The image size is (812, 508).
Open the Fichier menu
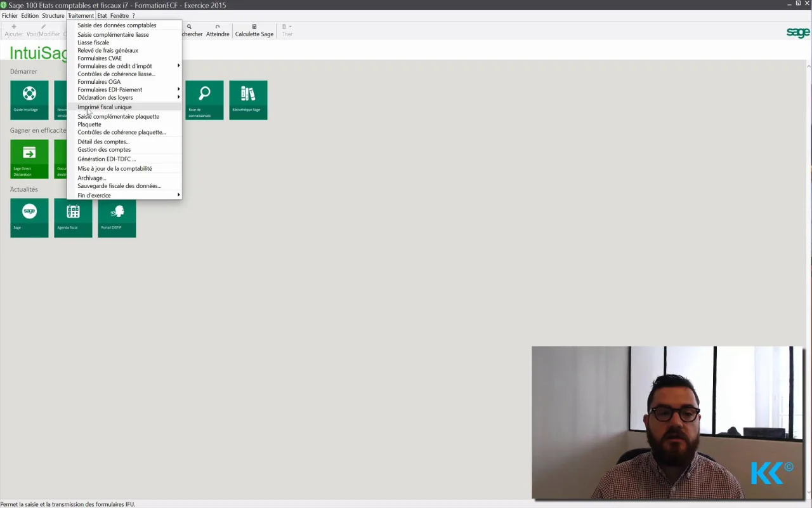tap(10, 16)
